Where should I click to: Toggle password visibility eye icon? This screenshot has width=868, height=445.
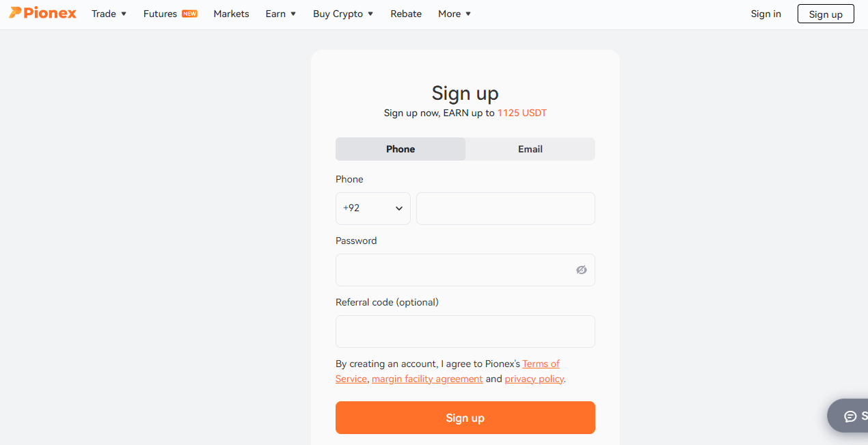(582, 270)
